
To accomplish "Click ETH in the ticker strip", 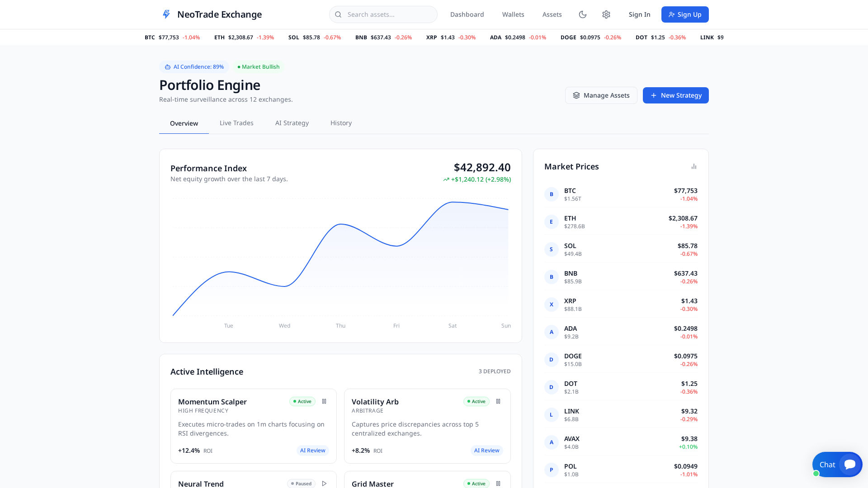I will (x=244, y=38).
